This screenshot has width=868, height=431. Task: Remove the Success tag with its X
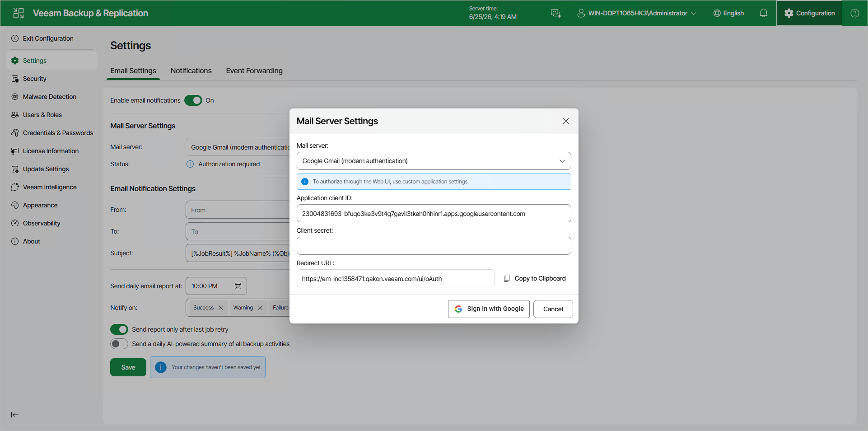pyautogui.click(x=221, y=308)
